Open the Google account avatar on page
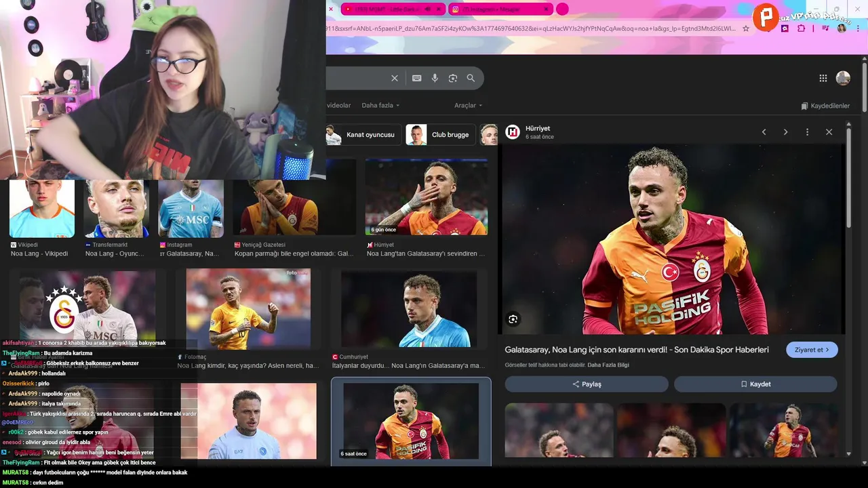This screenshot has height=488, width=868. [x=843, y=78]
